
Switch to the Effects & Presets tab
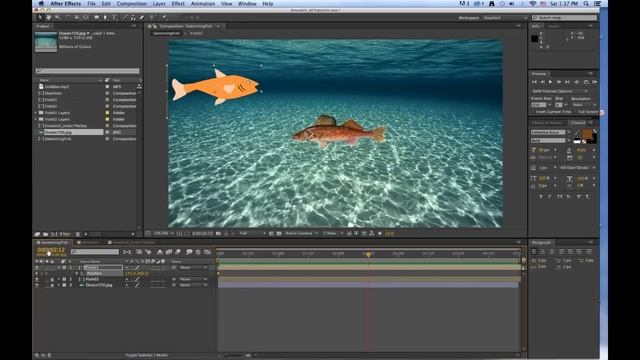click(x=547, y=122)
